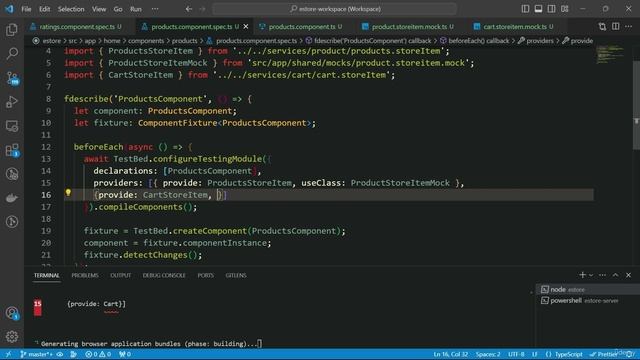Select the PROBLEMS panel tab
The width and height of the screenshot is (640, 360).
85,276
